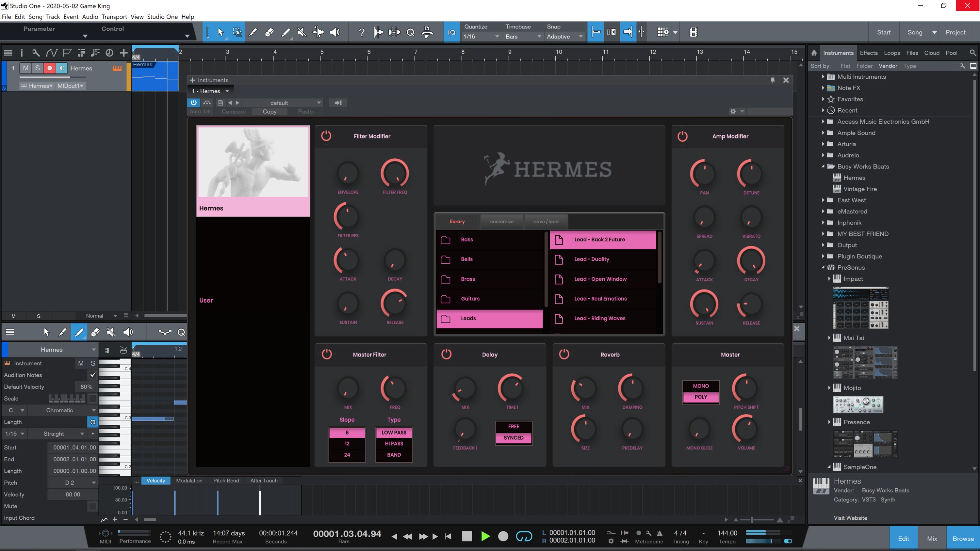Activate plugin bypass power button
This screenshot has height=551, width=980.
click(194, 103)
